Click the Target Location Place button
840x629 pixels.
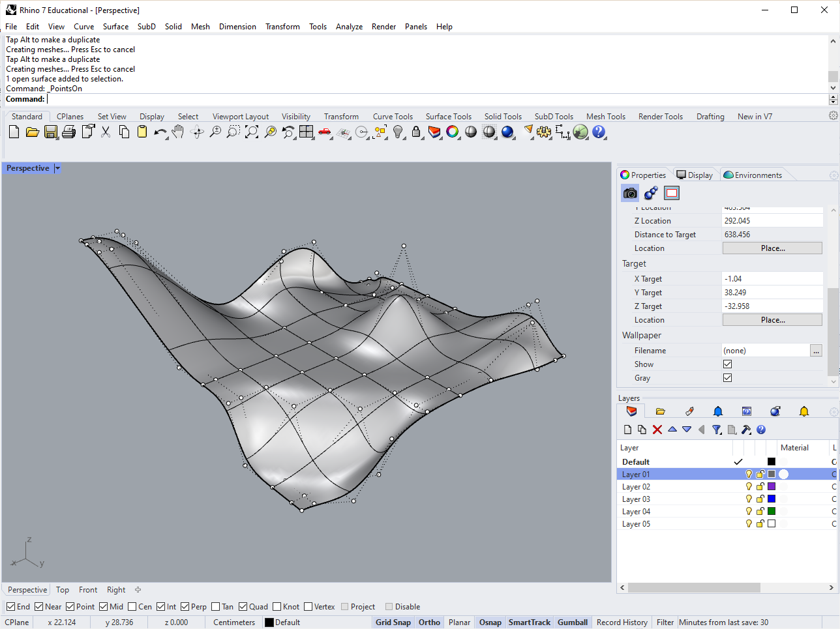(772, 320)
